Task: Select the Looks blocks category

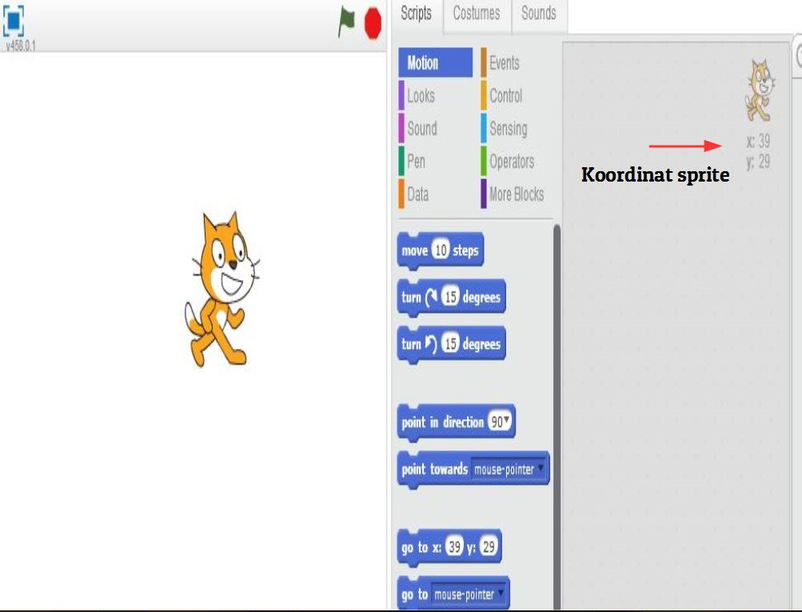Action: pos(420,96)
